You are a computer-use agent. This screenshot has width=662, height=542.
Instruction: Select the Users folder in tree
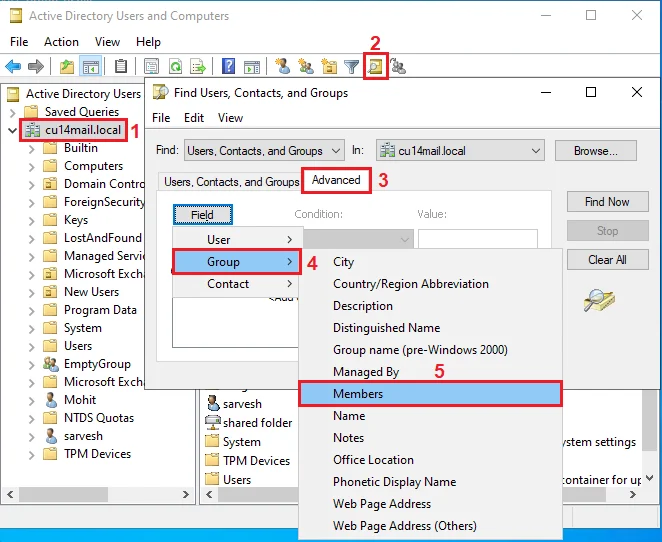[78, 346]
